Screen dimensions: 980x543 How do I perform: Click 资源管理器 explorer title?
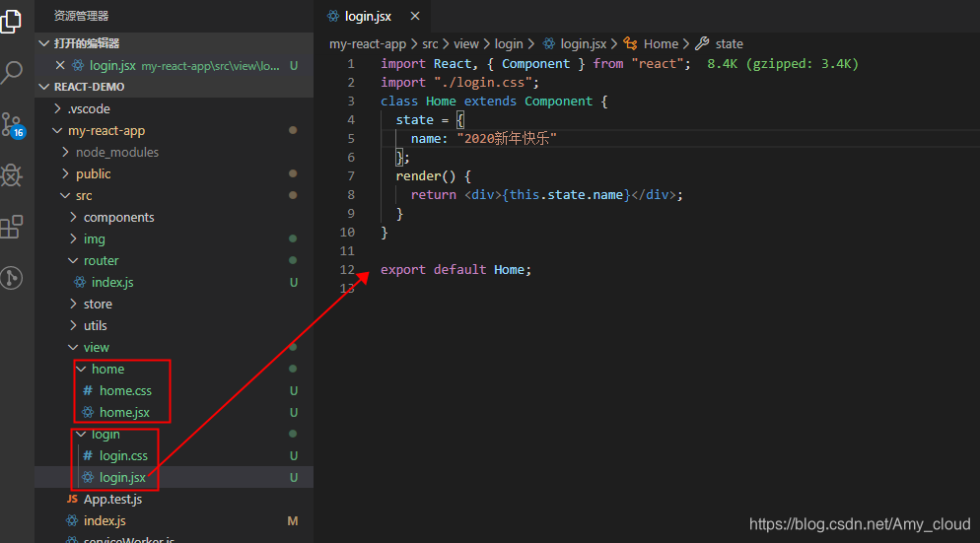[81, 16]
